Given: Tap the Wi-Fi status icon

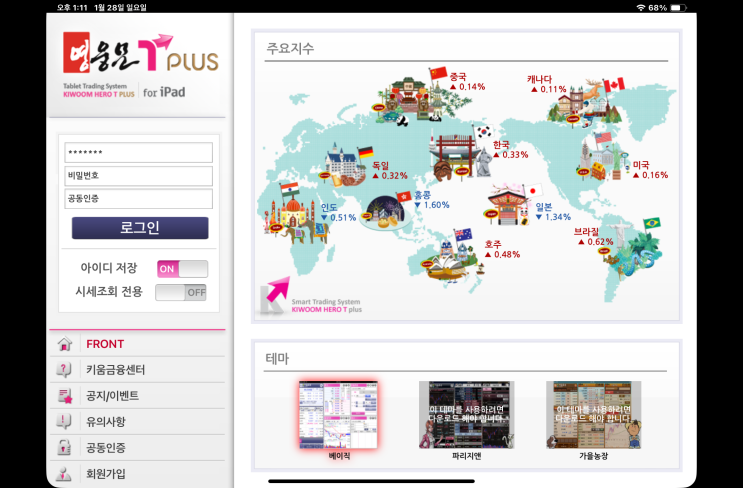Looking at the screenshot, I should tap(641, 8).
